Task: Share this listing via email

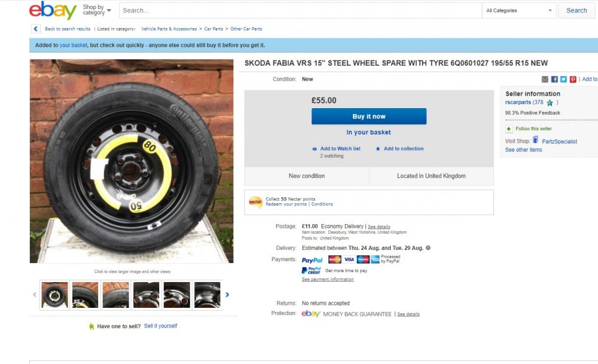Action: coord(545,79)
